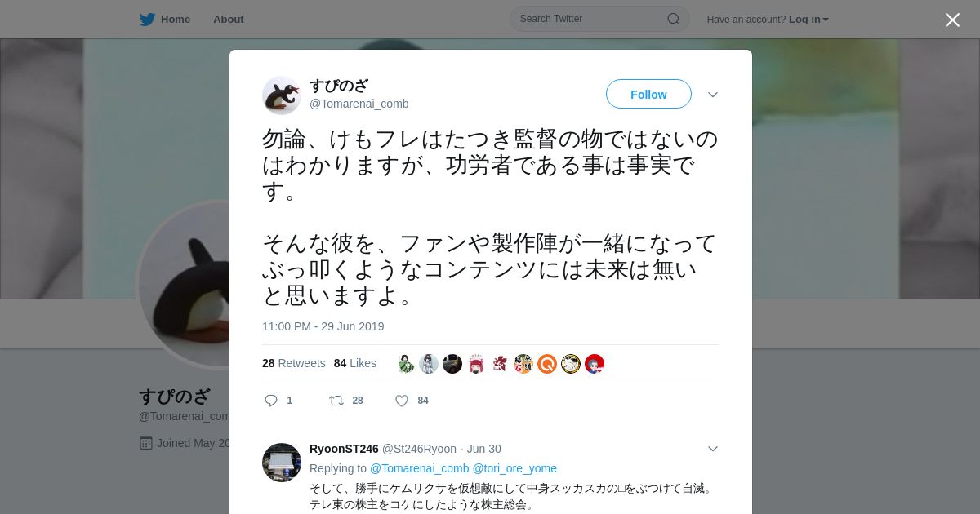View the 28 Retweets list
Image resolution: width=980 pixels, height=514 pixels.
click(x=294, y=363)
